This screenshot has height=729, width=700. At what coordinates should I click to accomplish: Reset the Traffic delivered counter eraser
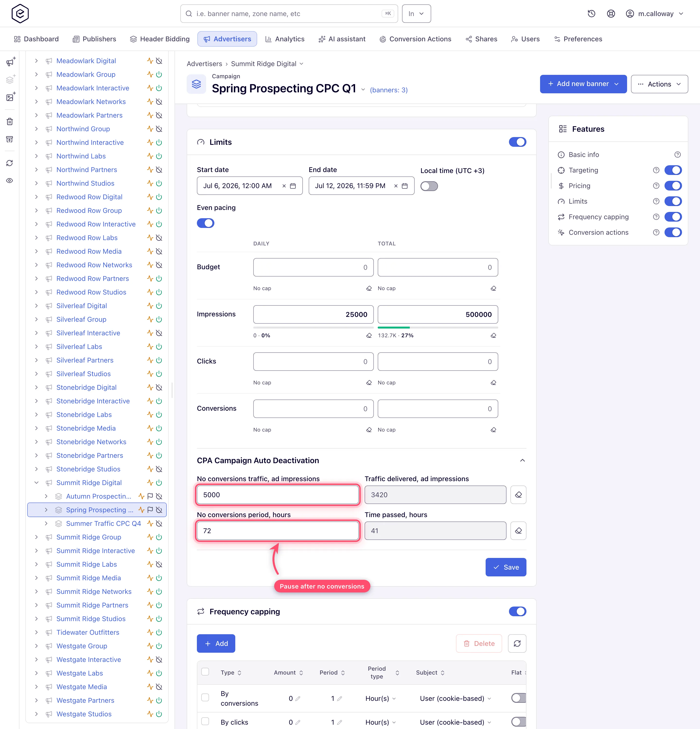coord(518,495)
